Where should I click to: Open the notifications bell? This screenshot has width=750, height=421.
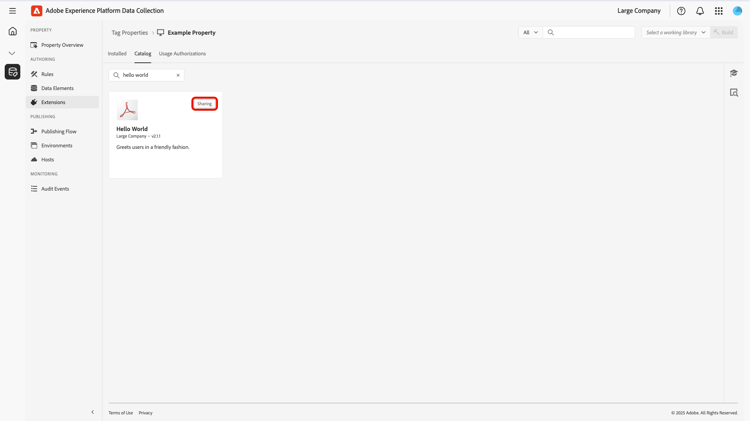click(700, 11)
